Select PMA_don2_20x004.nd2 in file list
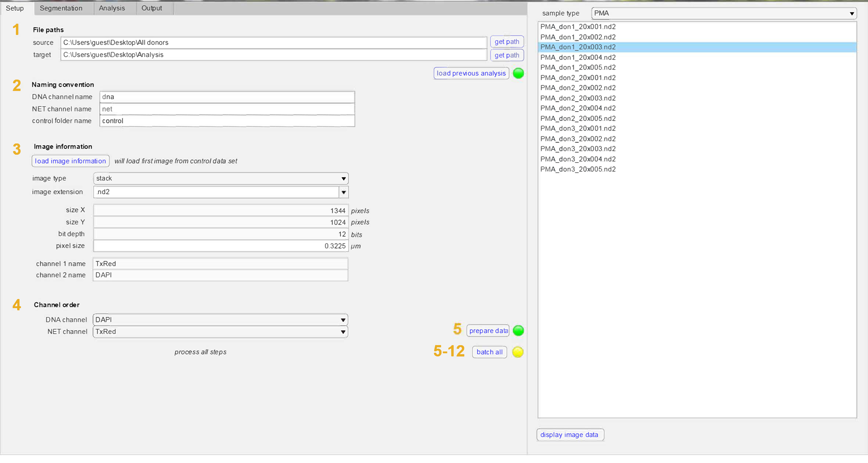Screen dimensions: 868x463 [x=577, y=108]
